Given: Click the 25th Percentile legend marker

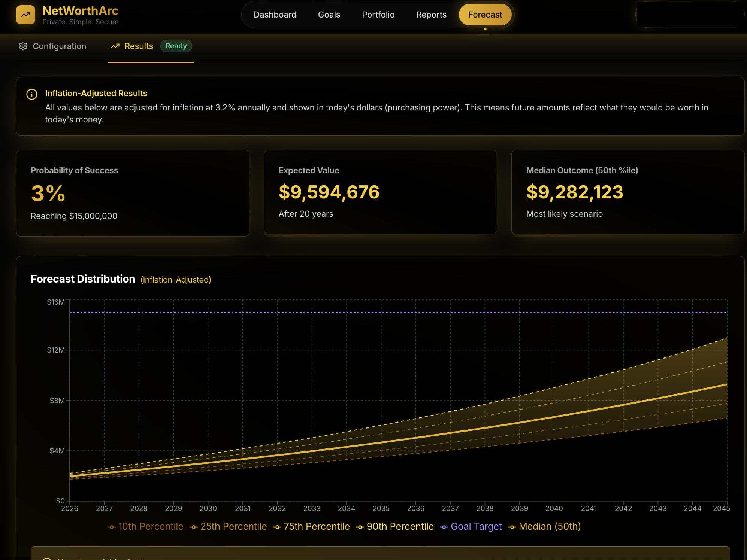Looking at the screenshot, I should pos(194,527).
